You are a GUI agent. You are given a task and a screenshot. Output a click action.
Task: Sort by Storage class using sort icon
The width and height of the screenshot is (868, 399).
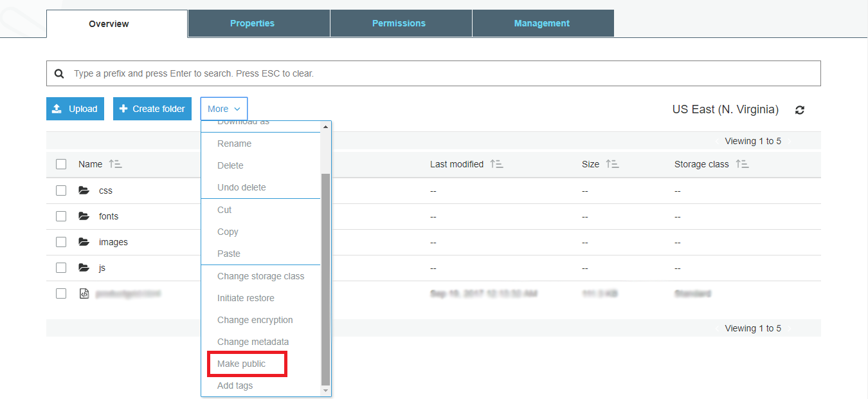tap(742, 164)
